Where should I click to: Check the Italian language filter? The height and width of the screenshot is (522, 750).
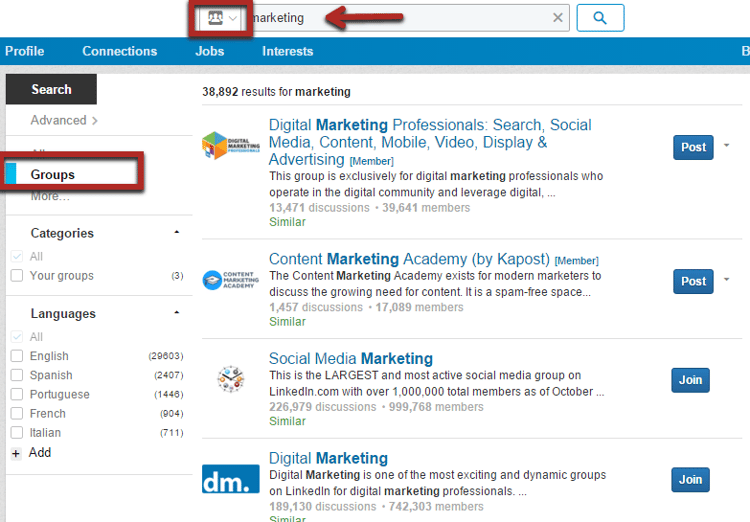point(17,433)
